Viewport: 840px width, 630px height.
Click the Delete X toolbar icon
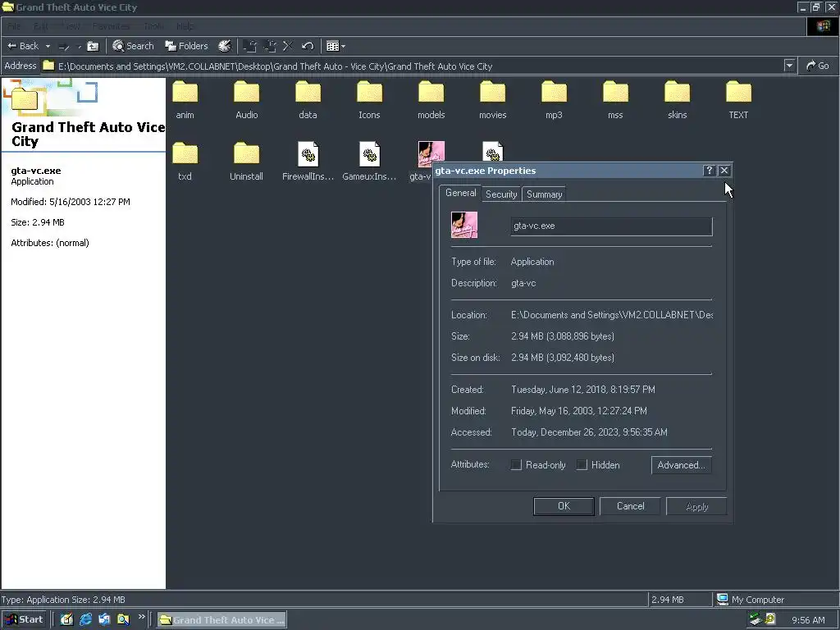click(288, 46)
